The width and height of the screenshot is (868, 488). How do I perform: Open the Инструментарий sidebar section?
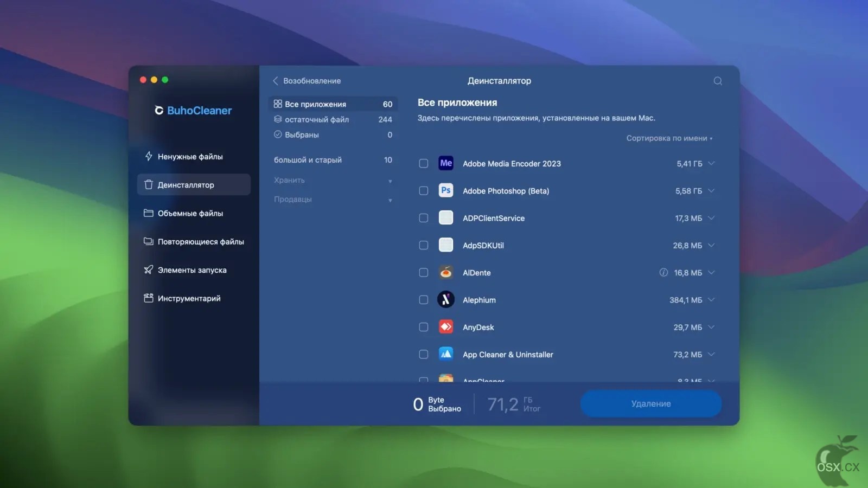pyautogui.click(x=194, y=298)
